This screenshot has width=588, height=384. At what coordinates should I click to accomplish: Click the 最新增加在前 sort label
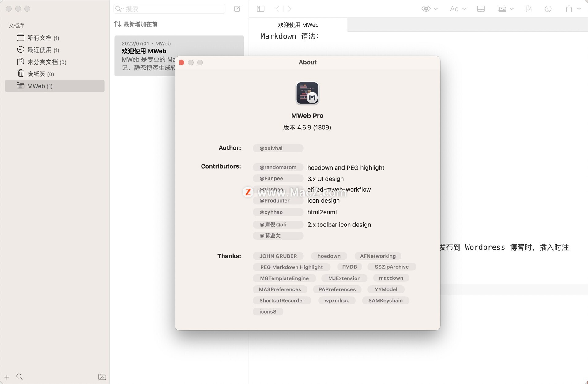[141, 24]
